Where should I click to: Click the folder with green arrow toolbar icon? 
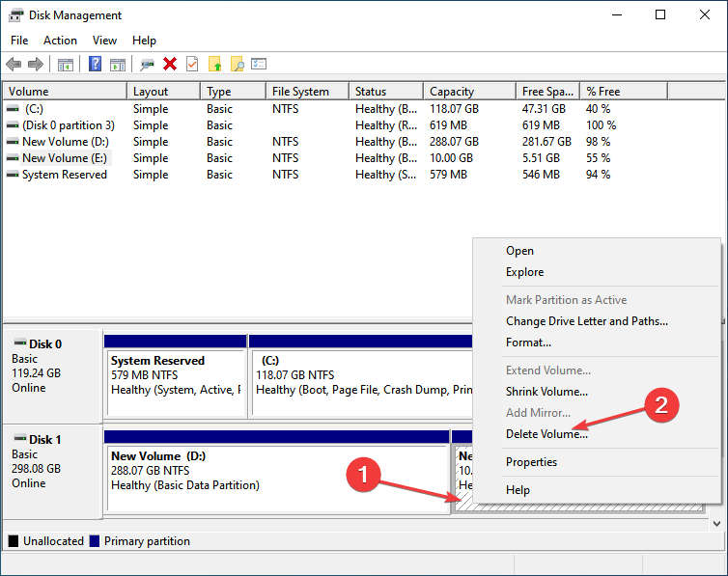pos(215,64)
